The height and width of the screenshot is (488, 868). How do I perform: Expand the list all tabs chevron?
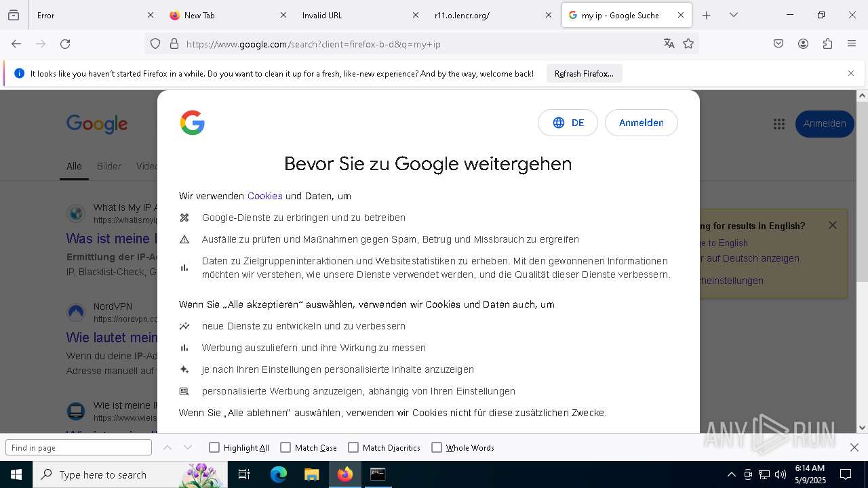[734, 15]
